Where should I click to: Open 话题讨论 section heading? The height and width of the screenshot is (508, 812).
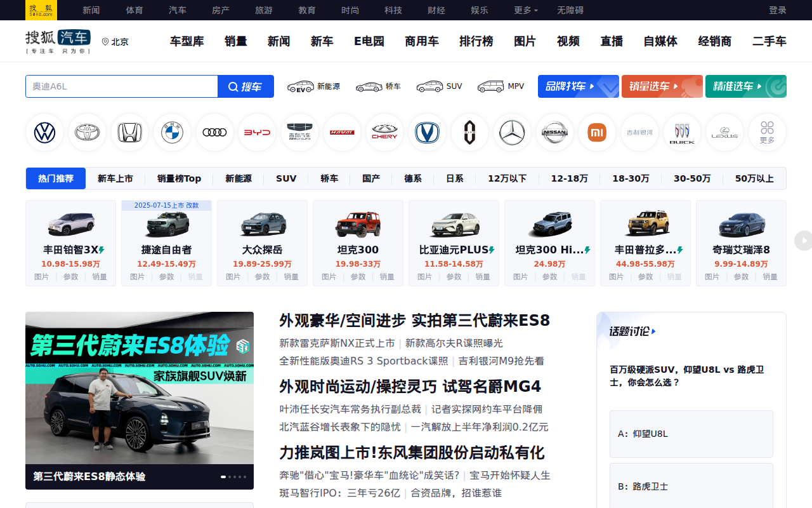(x=632, y=331)
